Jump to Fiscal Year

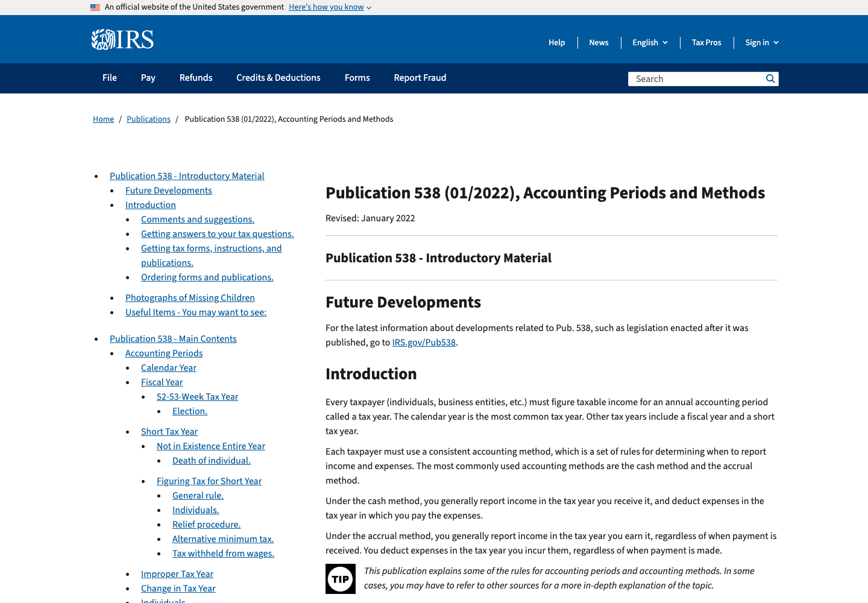[162, 382]
